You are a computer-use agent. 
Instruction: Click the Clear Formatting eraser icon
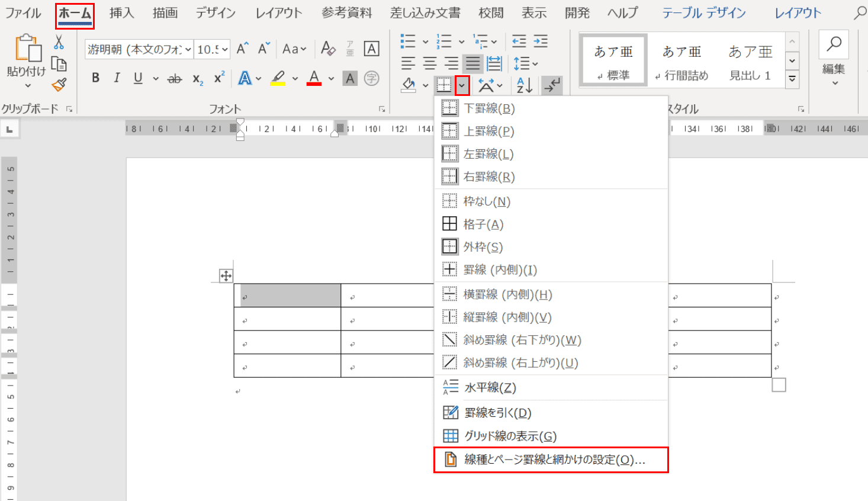coord(328,49)
